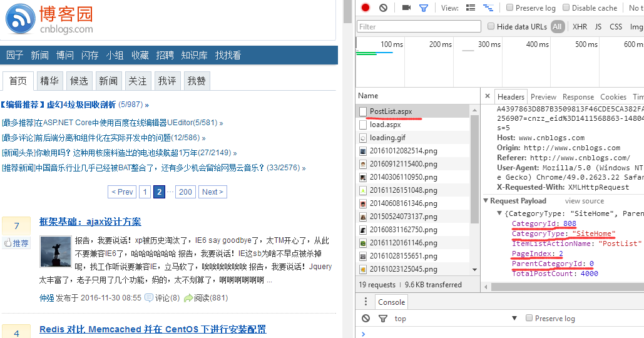The width and height of the screenshot is (644, 338).
Task: Go to page 1 in pagination
Action: (x=145, y=192)
